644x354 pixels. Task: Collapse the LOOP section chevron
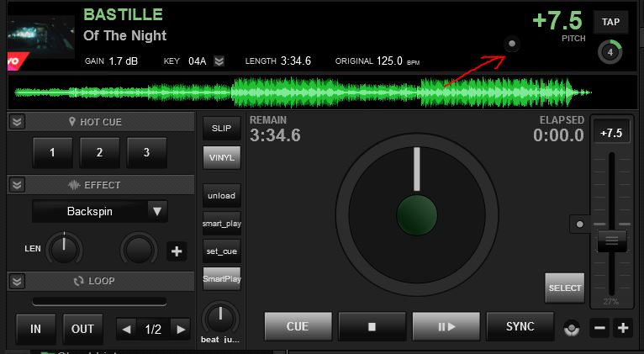tap(17, 280)
